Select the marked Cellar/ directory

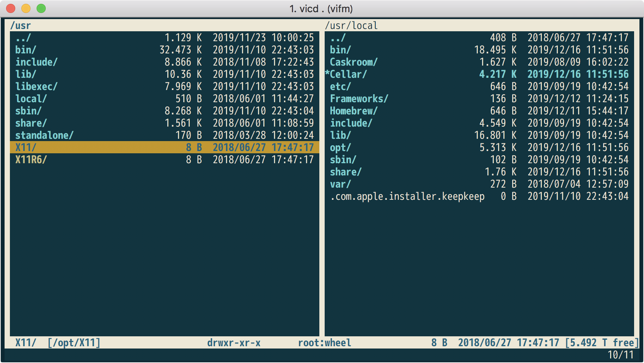pos(479,74)
